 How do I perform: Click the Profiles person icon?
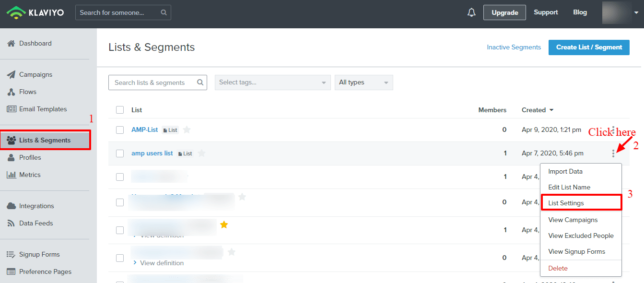(11, 157)
